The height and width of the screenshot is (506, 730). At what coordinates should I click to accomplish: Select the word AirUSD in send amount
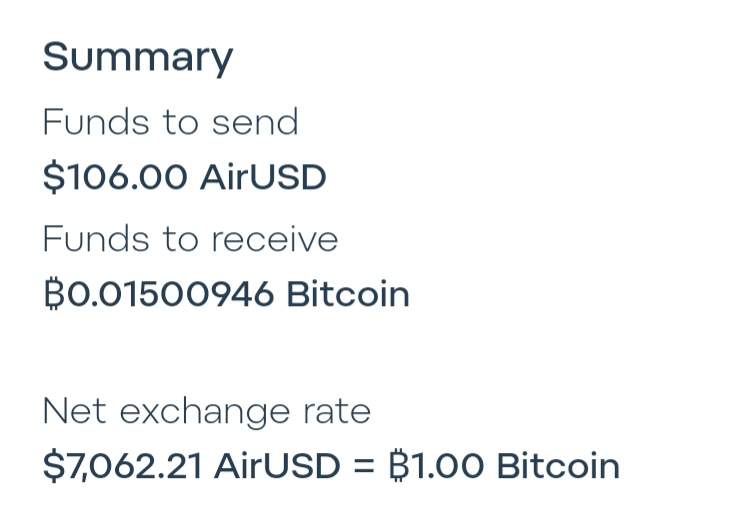pos(263,178)
